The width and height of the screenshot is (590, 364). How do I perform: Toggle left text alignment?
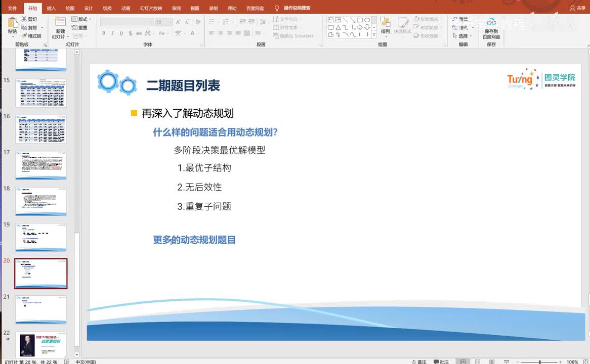pyautogui.click(x=212, y=33)
